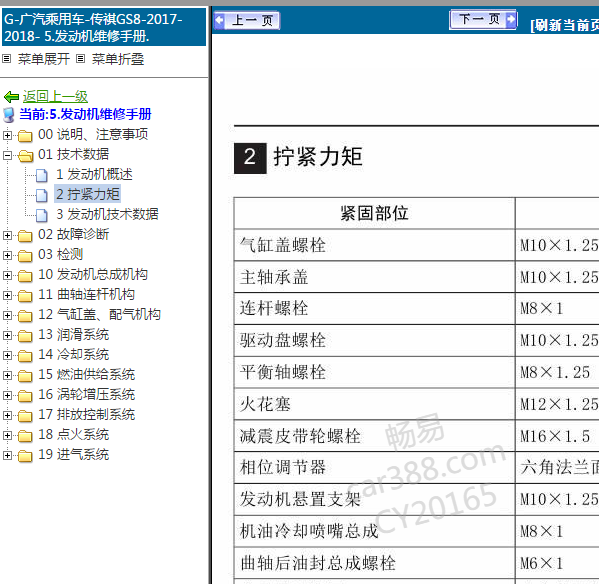Click page icon of 2 拧紧力矩
This screenshot has width=599, height=584.
42,195
